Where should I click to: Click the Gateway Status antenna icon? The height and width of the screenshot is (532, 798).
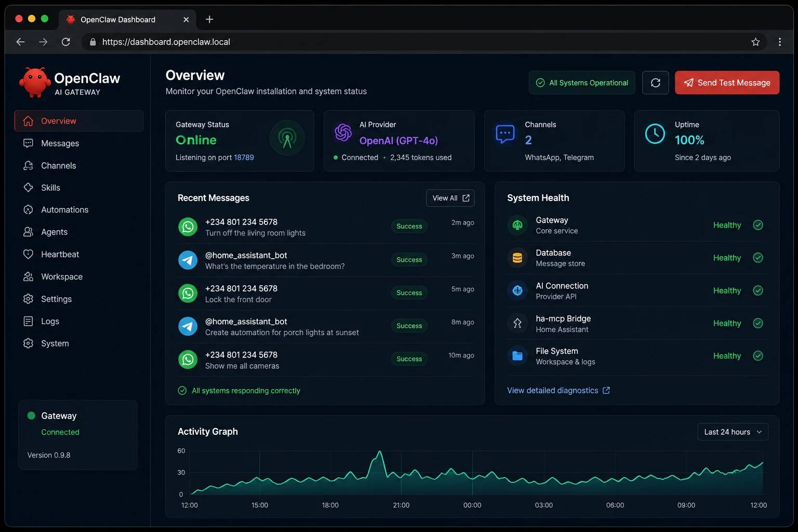[x=287, y=138]
